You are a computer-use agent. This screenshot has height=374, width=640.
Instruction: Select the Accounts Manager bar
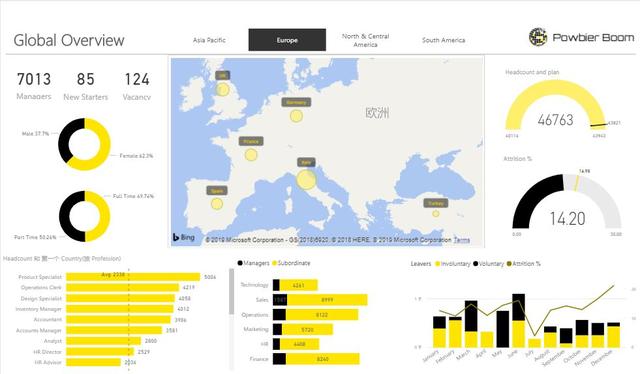[114, 330]
